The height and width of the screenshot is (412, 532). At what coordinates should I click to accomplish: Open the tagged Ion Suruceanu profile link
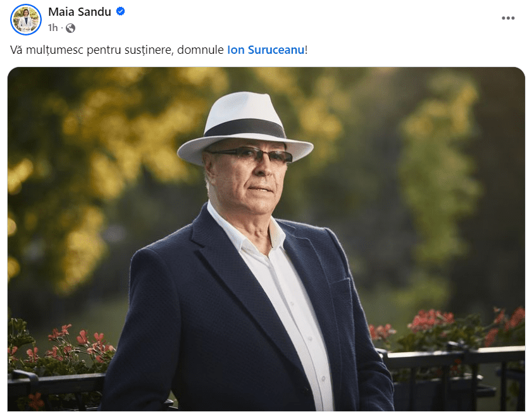(266, 50)
